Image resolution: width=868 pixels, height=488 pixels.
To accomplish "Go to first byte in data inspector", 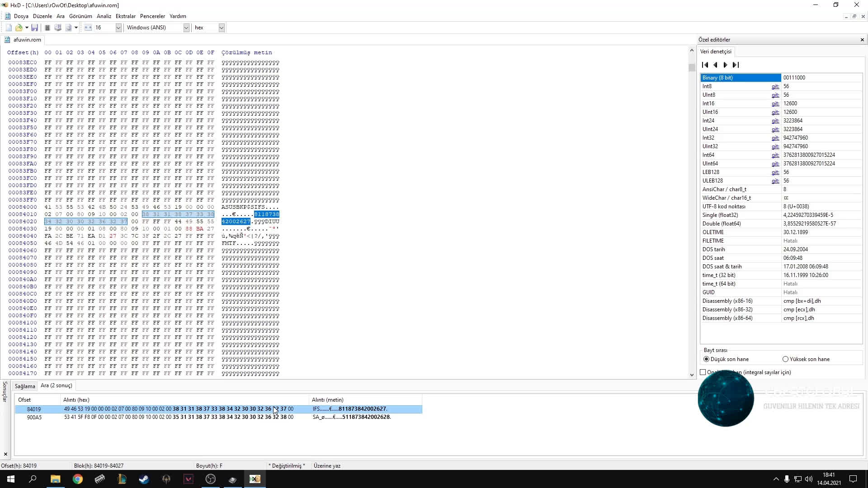I will point(705,65).
